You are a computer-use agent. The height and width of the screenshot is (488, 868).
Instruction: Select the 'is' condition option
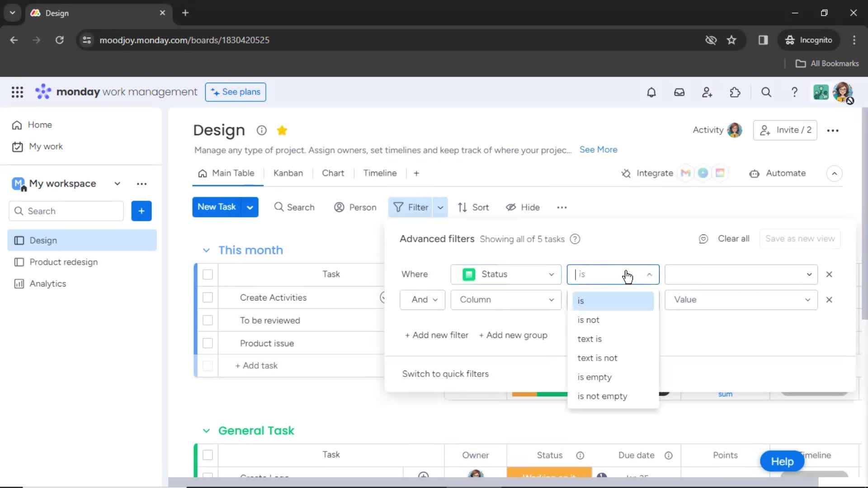[613, 301]
